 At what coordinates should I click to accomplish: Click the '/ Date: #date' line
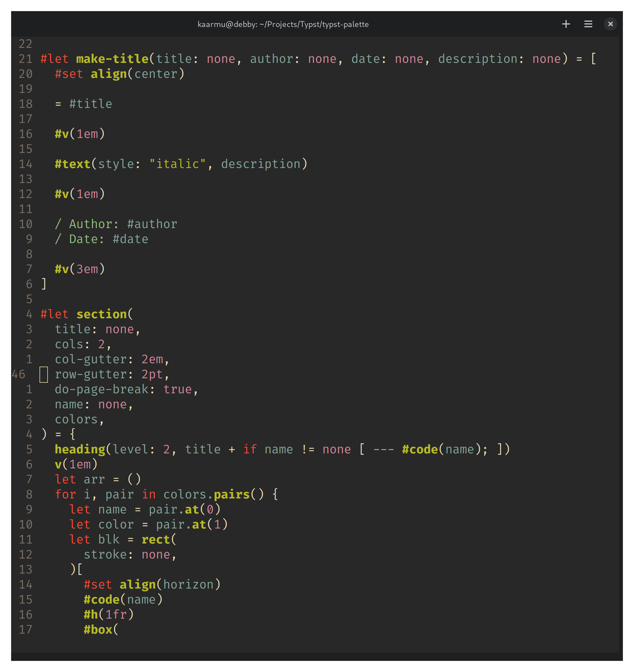coord(102,239)
